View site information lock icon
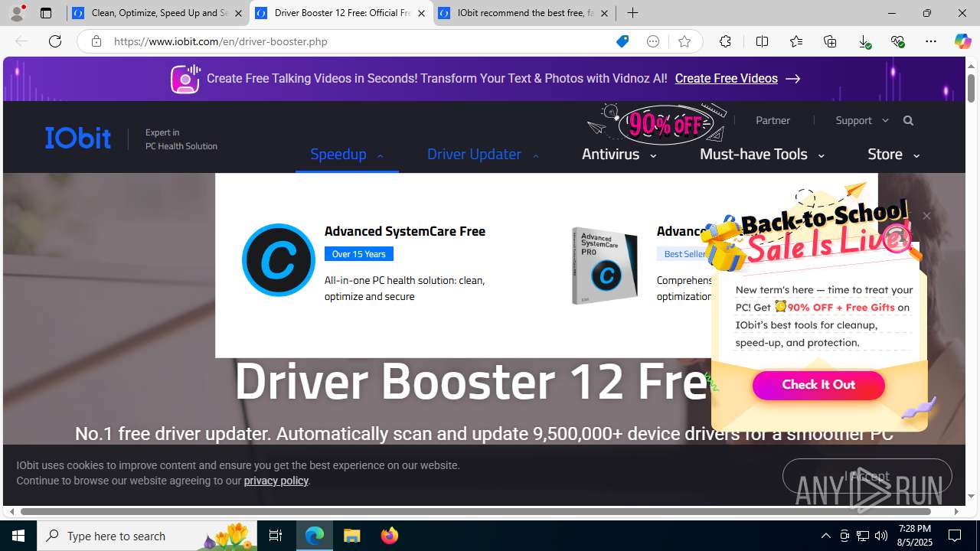980x551 pixels. tap(96, 41)
